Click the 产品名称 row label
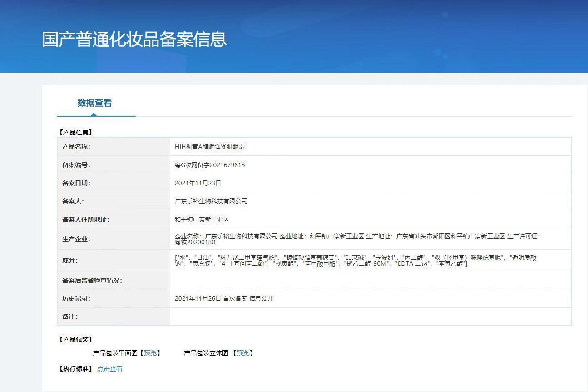Image resolution: width=588 pixels, height=392 pixels. click(76, 147)
